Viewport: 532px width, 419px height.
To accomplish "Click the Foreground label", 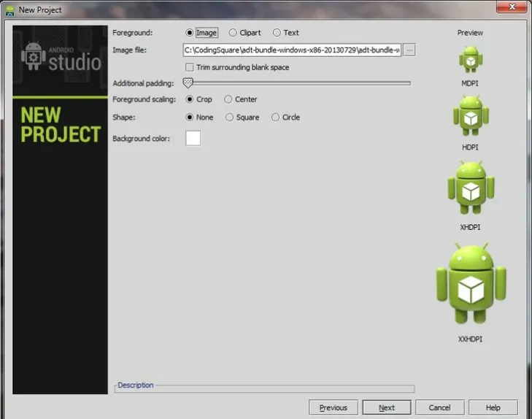I will click(133, 33).
